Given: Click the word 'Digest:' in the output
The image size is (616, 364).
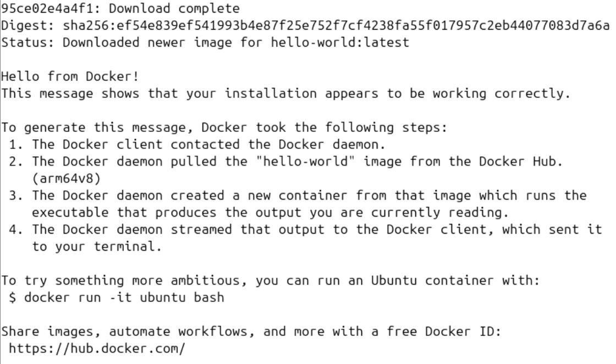Looking at the screenshot, I should pyautogui.click(x=28, y=25).
